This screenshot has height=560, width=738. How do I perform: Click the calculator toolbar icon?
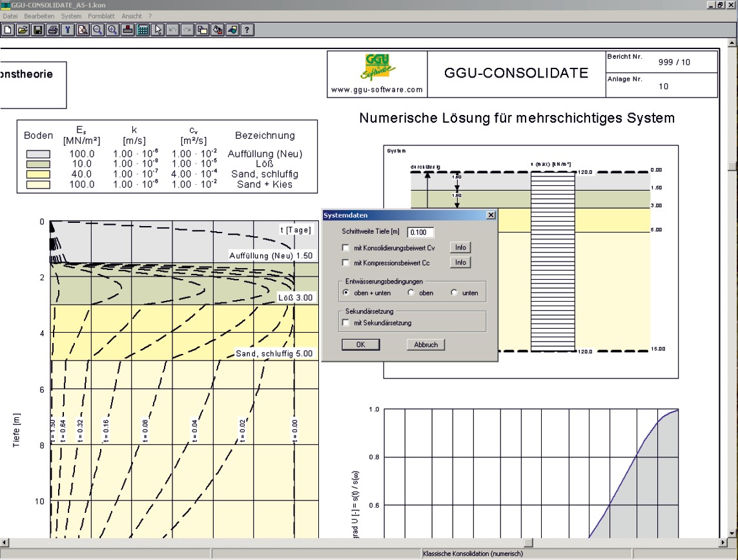143,30
